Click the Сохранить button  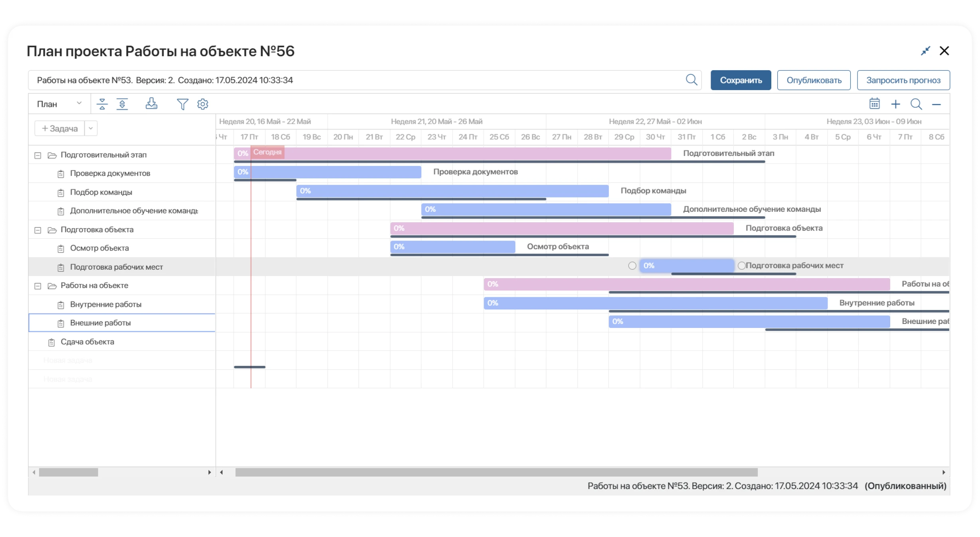pyautogui.click(x=741, y=80)
